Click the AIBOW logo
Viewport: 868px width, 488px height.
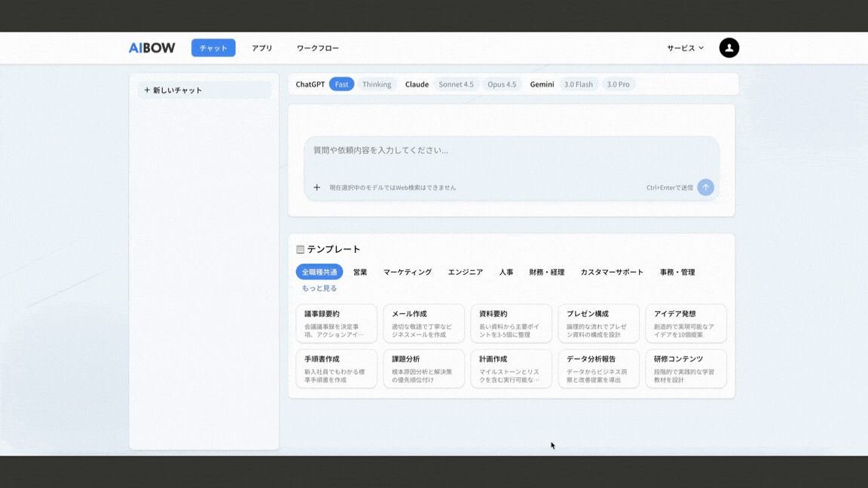[x=151, y=47]
